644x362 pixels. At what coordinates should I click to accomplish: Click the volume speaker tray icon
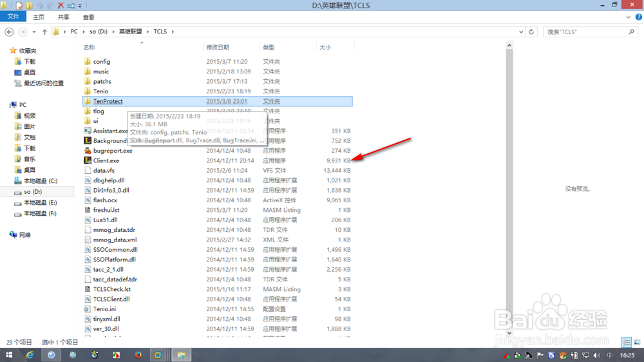[597, 355]
